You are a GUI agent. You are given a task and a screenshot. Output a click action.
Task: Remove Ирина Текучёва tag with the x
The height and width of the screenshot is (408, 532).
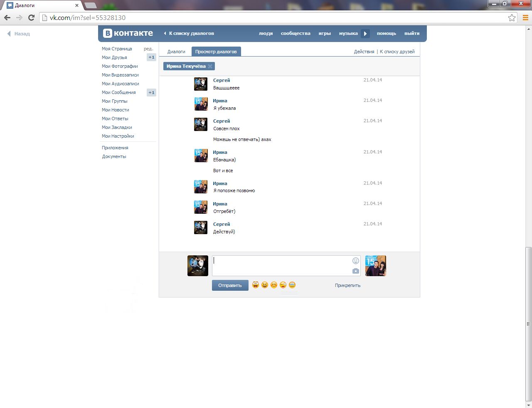pyautogui.click(x=210, y=66)
